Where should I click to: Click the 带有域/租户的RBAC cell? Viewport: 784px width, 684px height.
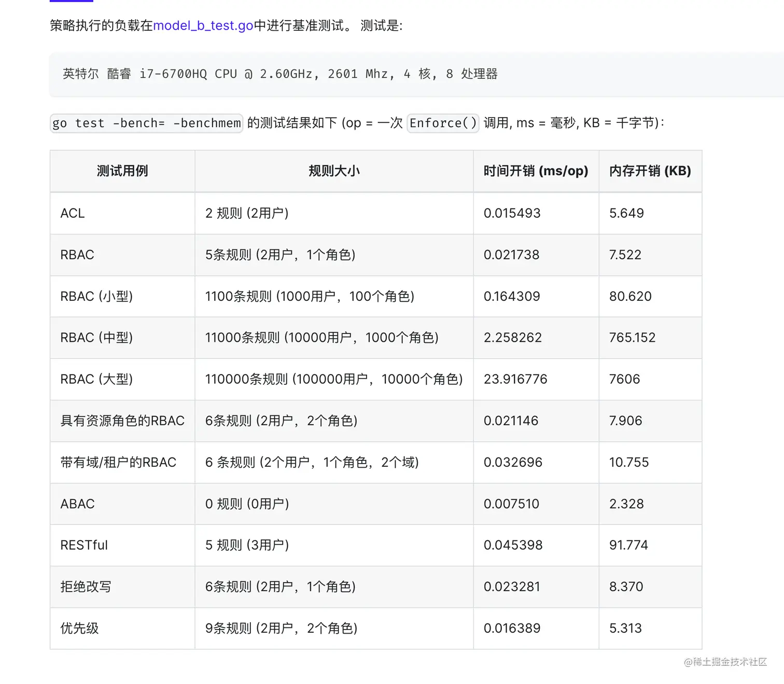[x=122, y=462]
